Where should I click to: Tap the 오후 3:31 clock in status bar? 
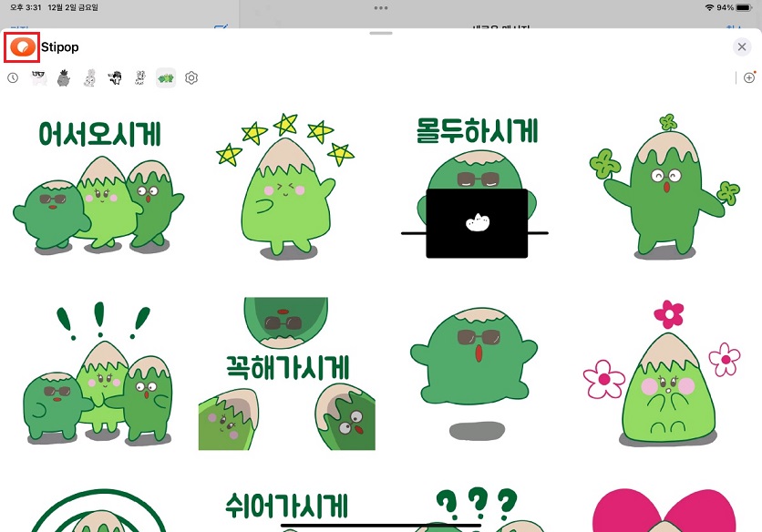point(26,8)
